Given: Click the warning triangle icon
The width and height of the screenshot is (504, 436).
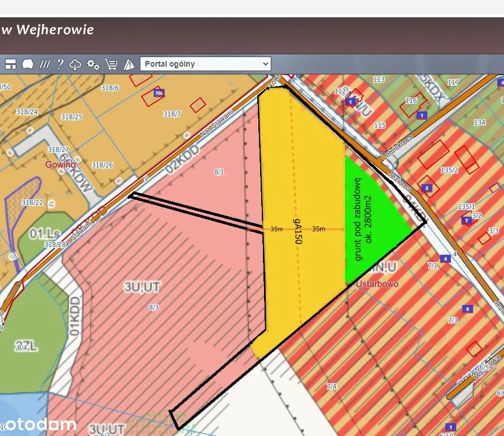Looking at the screenshot, I should click(129, 64).
